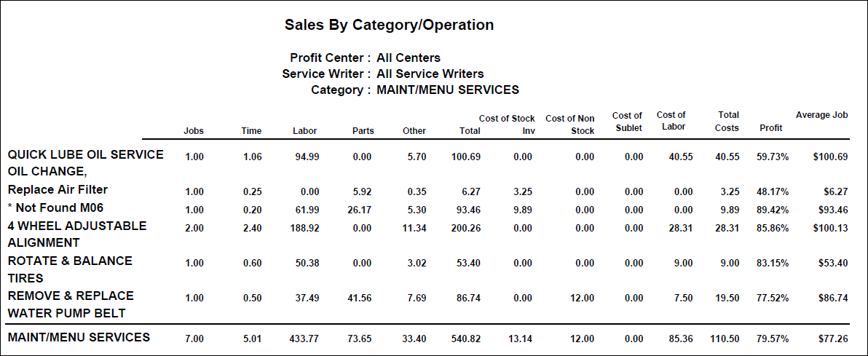Click the 540.82 grand total value

(466, 339)
